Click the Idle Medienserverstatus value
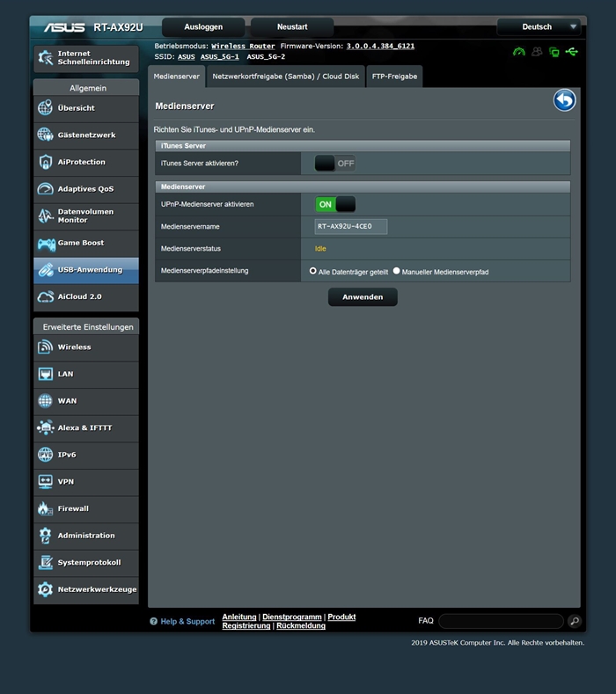The image size is (616, 694). 320,249
